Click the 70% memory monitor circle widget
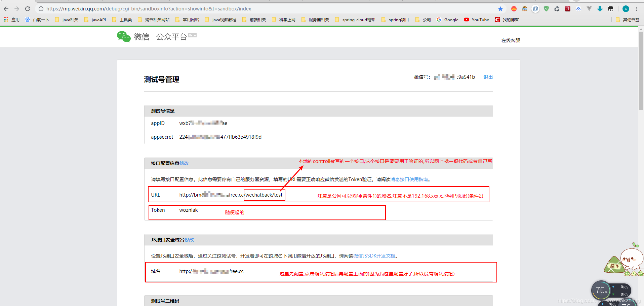Viewport: 644px width, 306px height. coord(601,290)
